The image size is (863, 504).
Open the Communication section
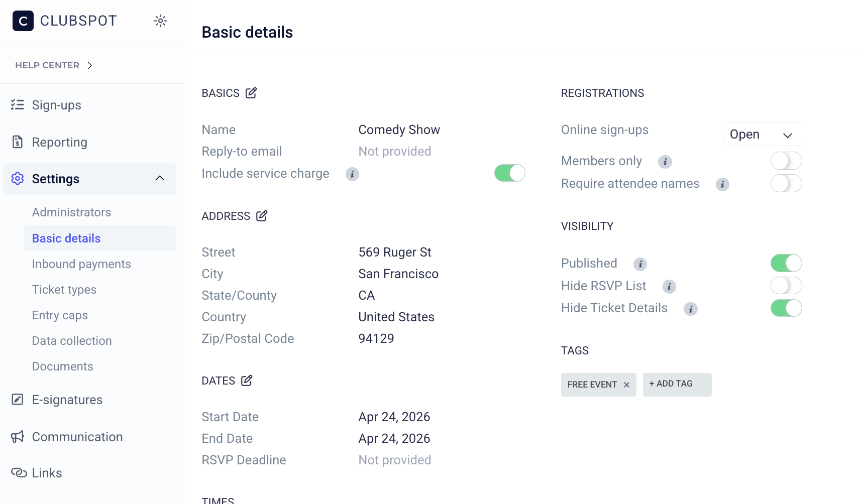[x=77, y=437]
